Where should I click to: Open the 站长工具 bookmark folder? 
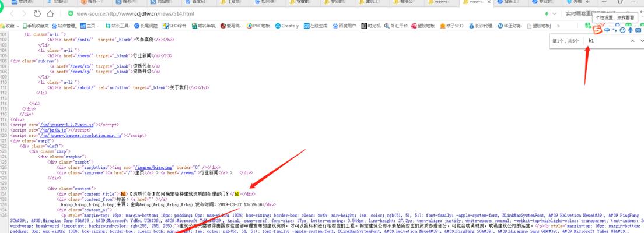coord(118,26)
